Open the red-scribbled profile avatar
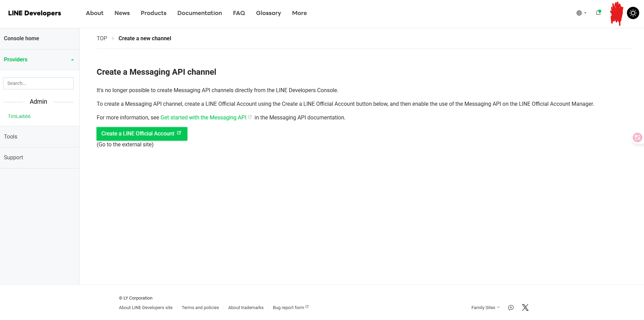 616,13
